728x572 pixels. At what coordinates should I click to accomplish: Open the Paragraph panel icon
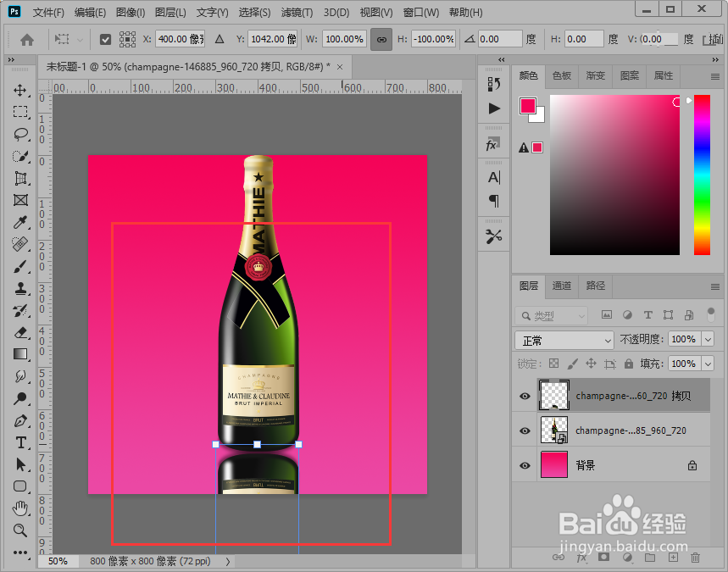coord(494,201)
